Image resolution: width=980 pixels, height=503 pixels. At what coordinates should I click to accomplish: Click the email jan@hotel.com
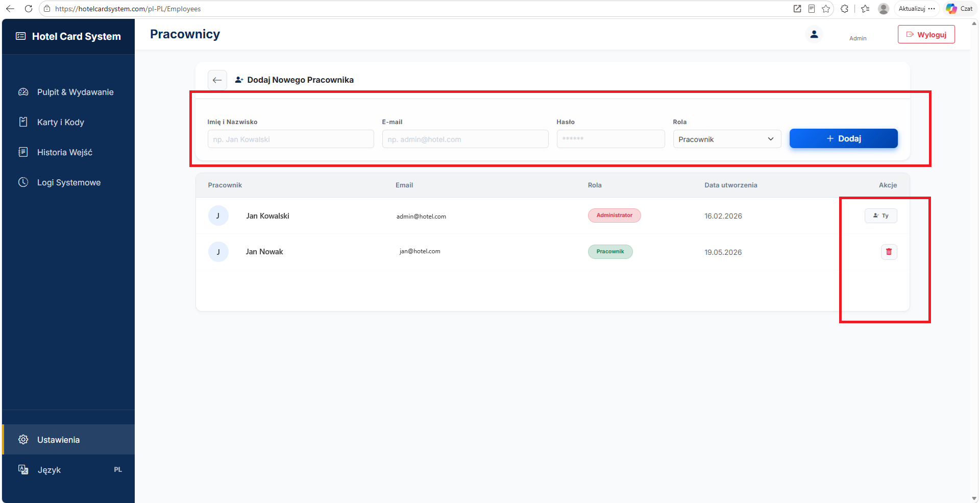tap(420, 251)
